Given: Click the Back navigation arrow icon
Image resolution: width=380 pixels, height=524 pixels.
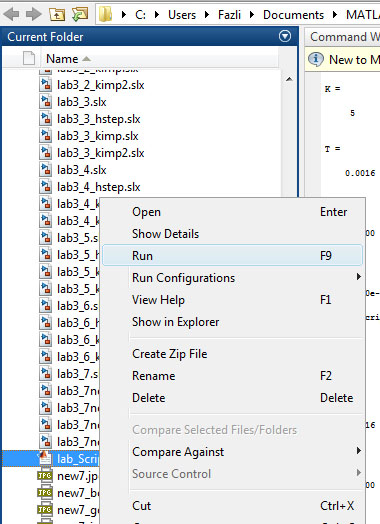Looking at the screenshot, I should tap(11, 14).
